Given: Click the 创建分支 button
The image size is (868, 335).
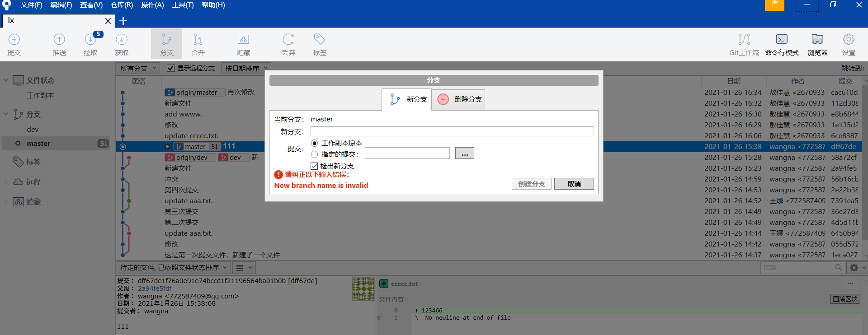Looking at the screenshot, I should (532, 184).
